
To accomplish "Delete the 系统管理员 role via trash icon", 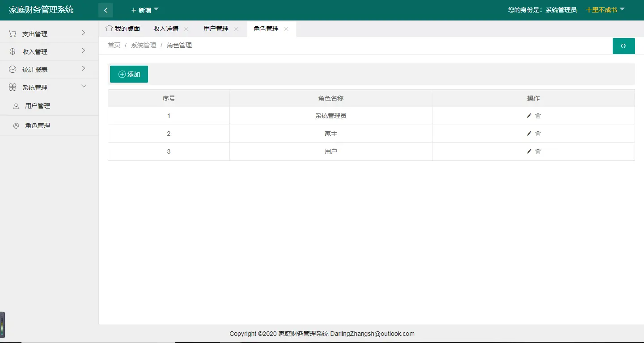I will [538, 116].
